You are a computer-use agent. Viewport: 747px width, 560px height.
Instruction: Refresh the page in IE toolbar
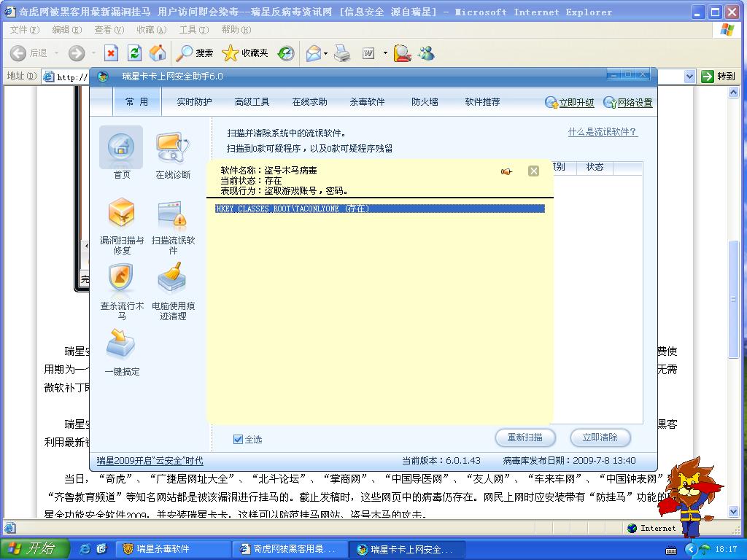134,52
